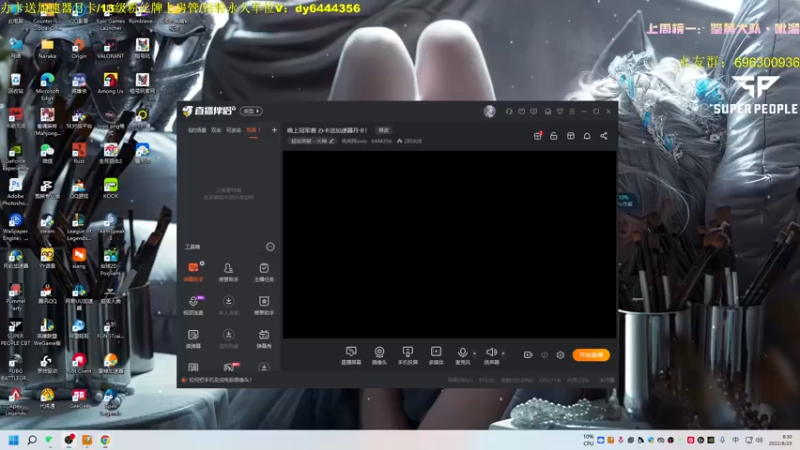Viewport: 800px width, 450px height.
Task: Open Wallpaper Engine desktop shortcut
Action: tap(15, 227)
